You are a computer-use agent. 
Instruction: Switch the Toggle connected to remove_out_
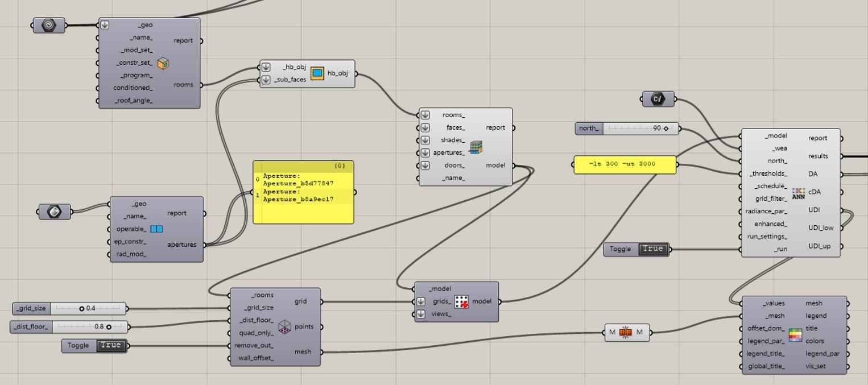click(x=110, y=345)
